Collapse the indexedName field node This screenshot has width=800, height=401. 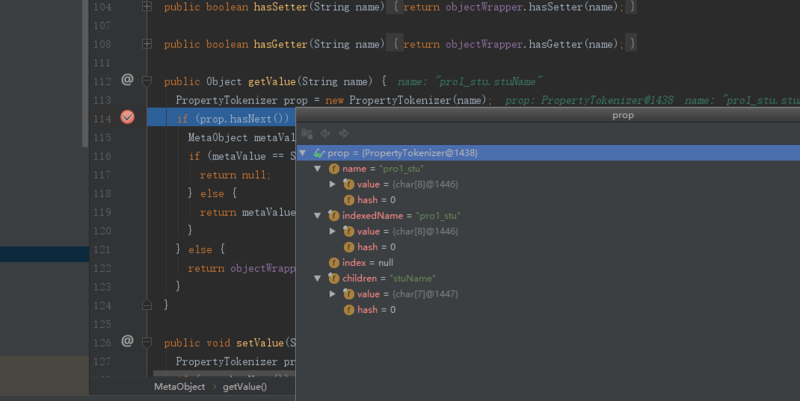(317, 216)
